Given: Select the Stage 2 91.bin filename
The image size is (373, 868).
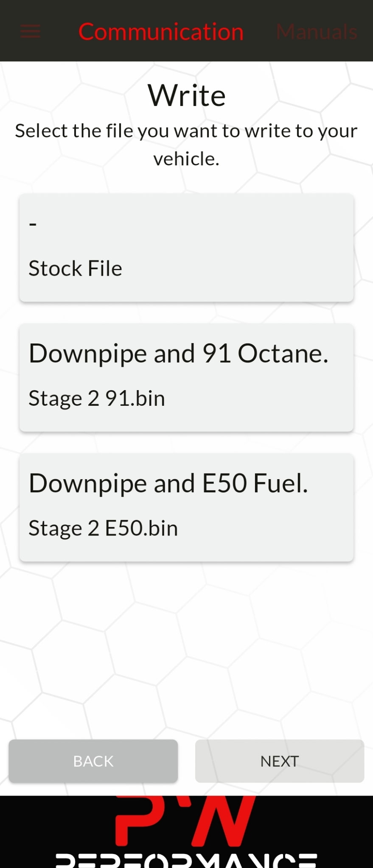Looking at the screenshot, I should [x=97, y=399].
